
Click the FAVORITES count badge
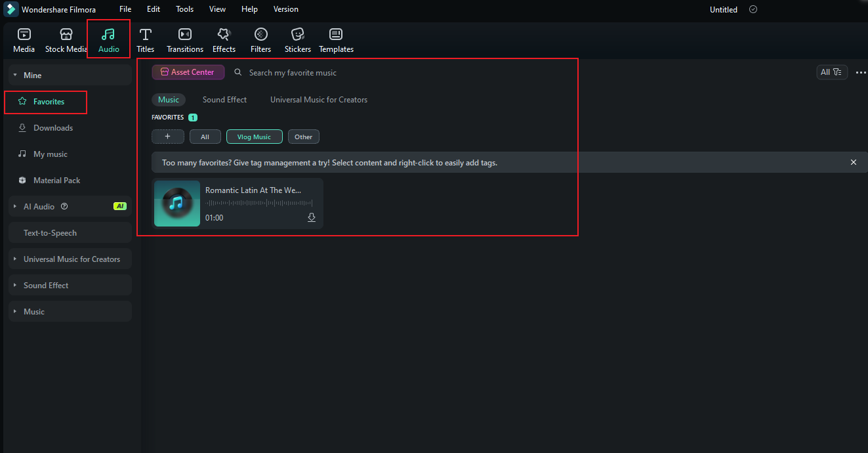click(193, 118)
